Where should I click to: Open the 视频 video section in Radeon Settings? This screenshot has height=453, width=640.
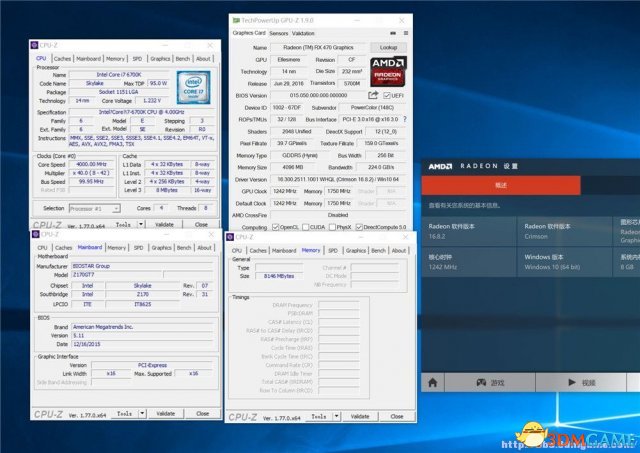coord(581,382)
